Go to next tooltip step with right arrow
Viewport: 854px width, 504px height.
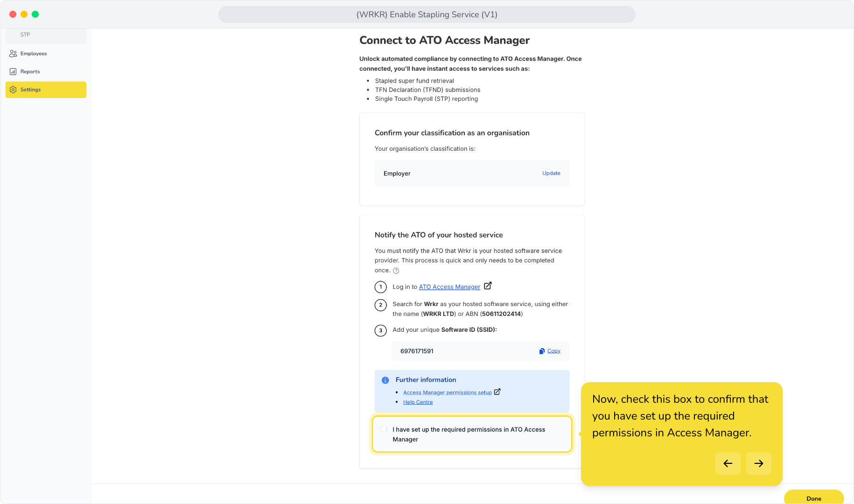coord(759,463)
